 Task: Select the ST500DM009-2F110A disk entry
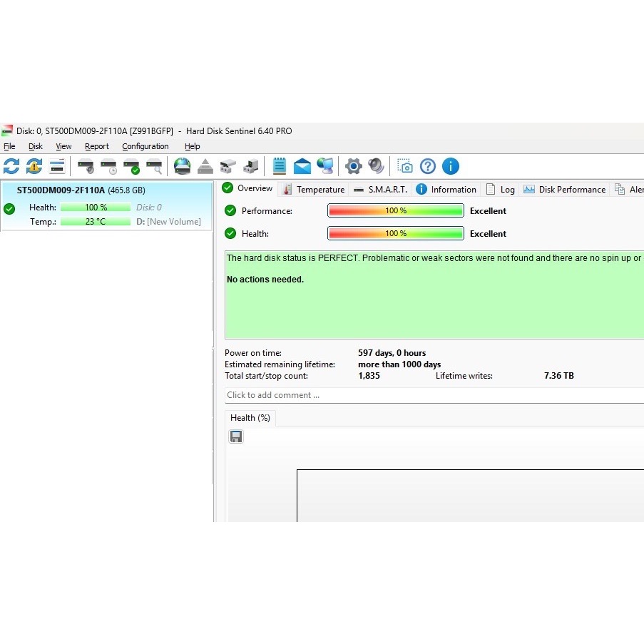tap(107, 206)
